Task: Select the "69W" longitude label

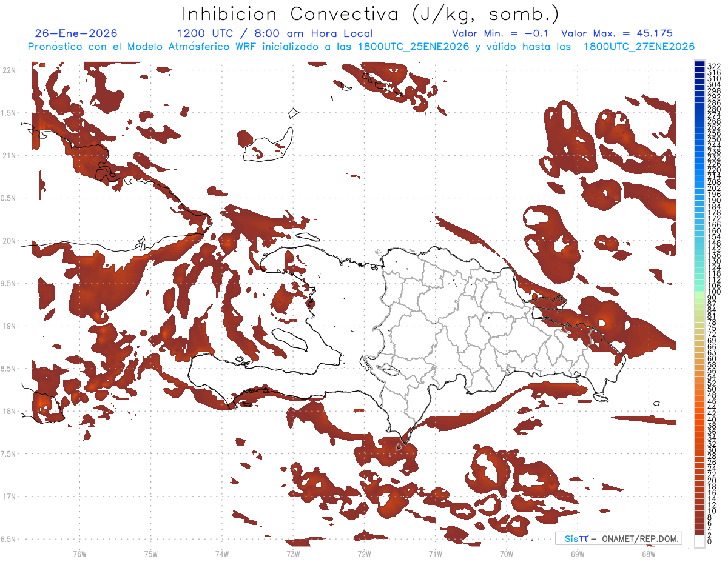Action: click(x=578, y=554)
